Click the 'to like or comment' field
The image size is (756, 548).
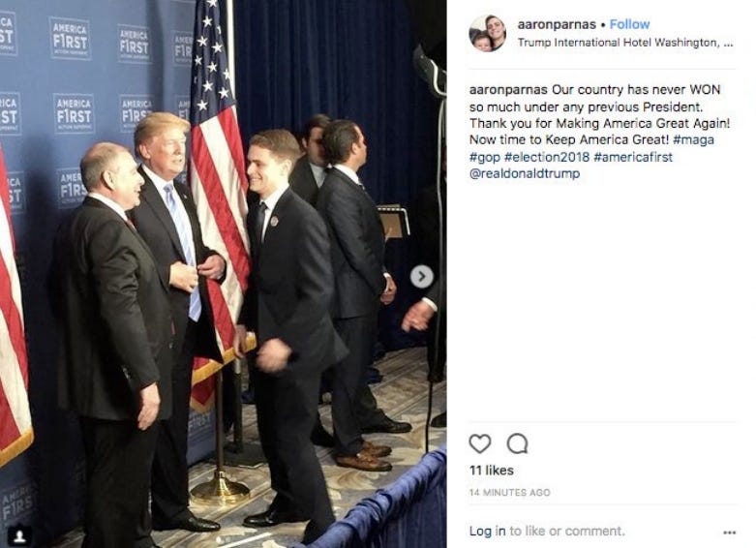click(567, 532)
